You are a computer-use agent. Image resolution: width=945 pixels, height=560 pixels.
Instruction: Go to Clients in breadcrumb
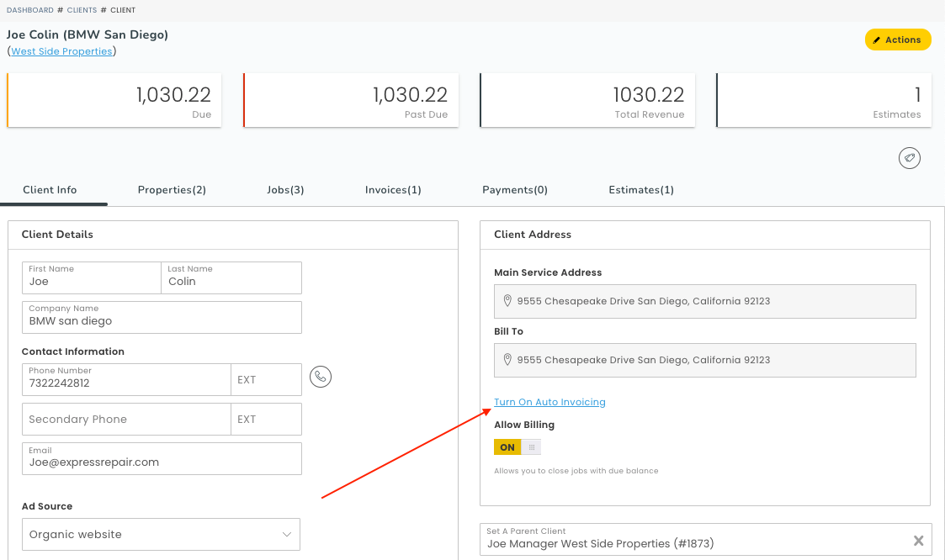click(x=82, y=10)
